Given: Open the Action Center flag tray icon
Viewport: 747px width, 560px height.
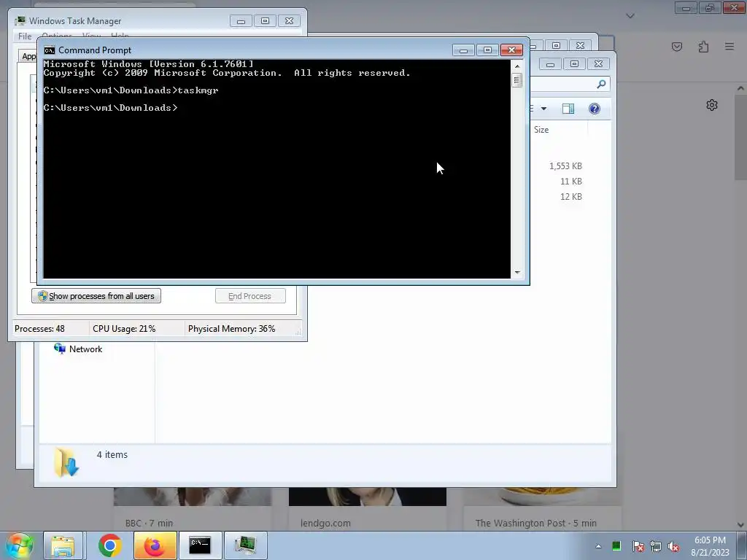Looking at the screenshot, I should (638, 546).
